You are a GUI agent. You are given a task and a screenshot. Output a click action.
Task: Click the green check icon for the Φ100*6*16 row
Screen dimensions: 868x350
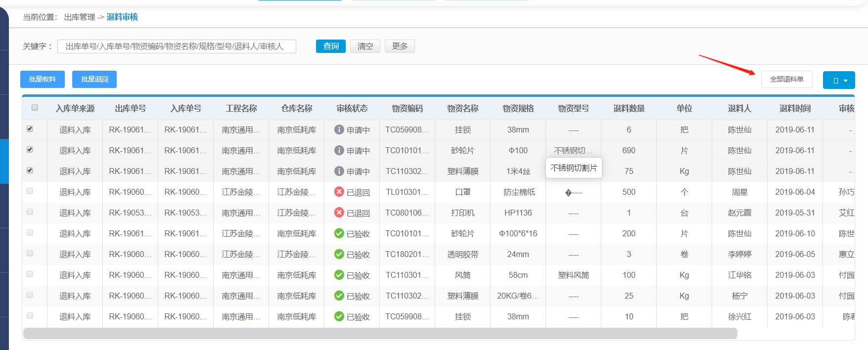tap(339, 233)
